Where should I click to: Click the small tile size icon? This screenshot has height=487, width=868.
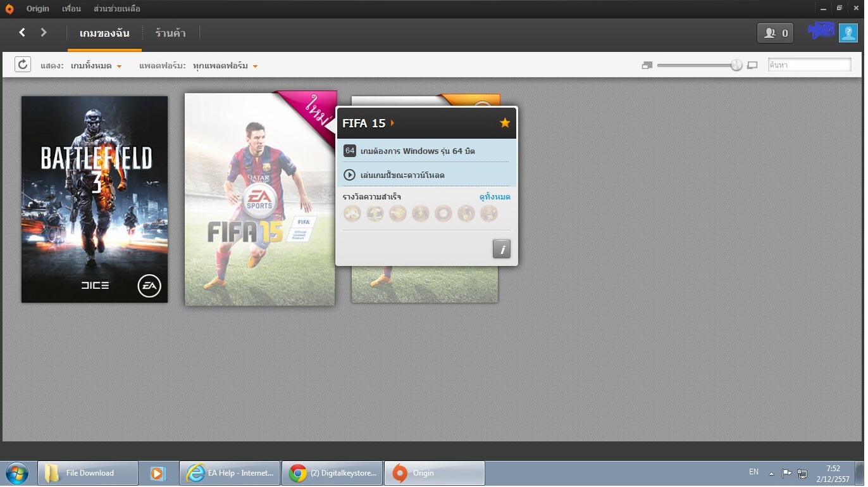(647, 65)
